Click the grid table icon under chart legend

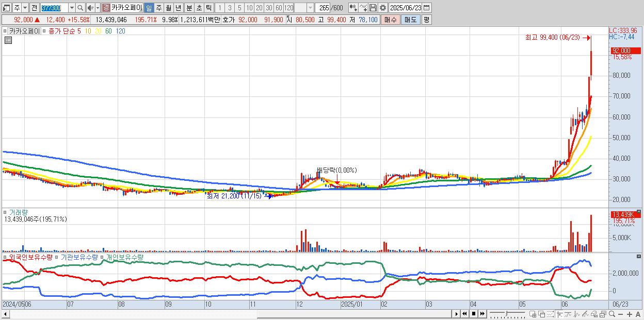tap(8, 40)
